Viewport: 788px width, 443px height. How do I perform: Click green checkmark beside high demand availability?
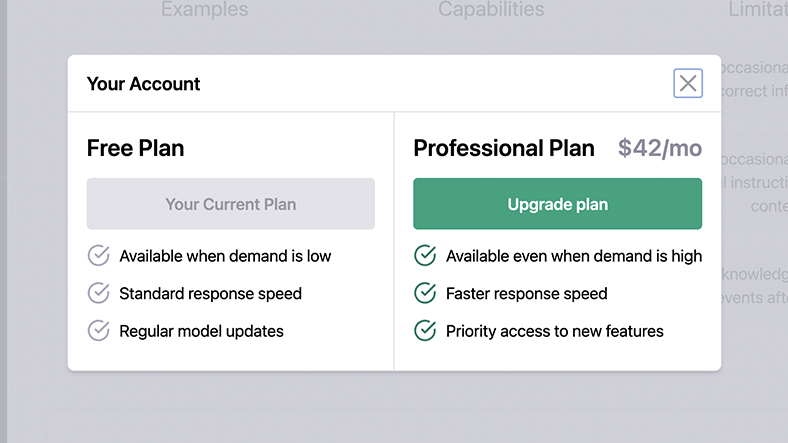tap(425, 256)
